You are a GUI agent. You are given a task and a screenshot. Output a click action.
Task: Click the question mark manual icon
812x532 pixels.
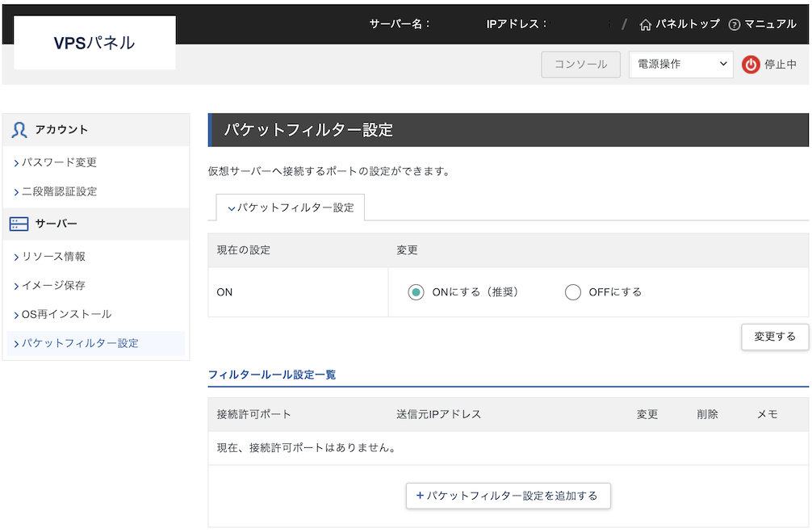[734, 24]
